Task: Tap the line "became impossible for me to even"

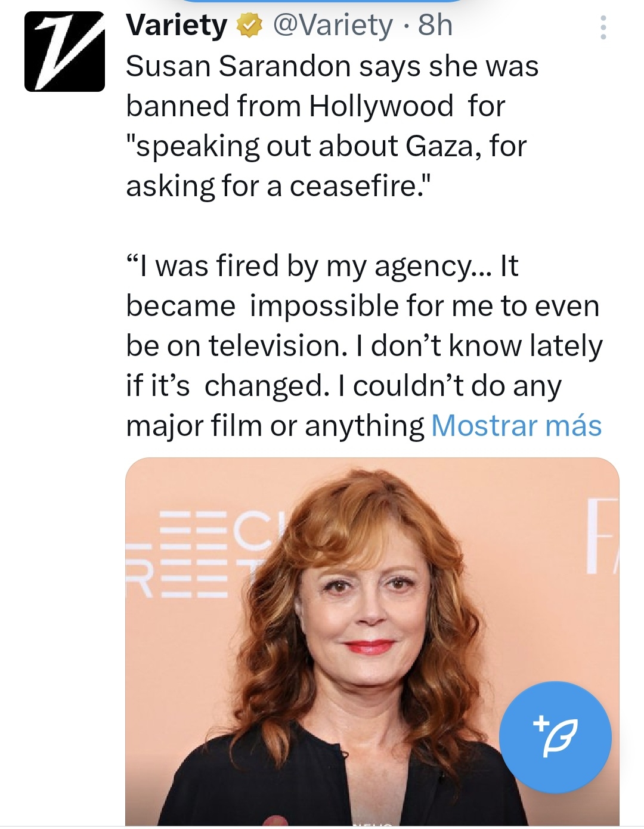Action: pos(363,306)
